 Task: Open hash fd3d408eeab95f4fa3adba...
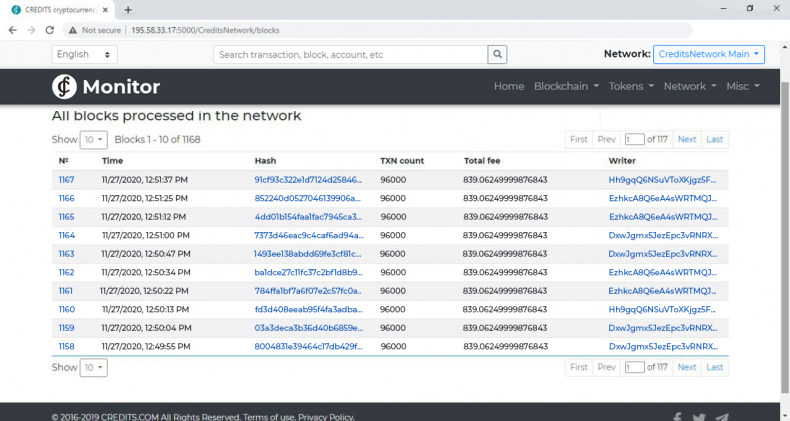pos(308,309)
